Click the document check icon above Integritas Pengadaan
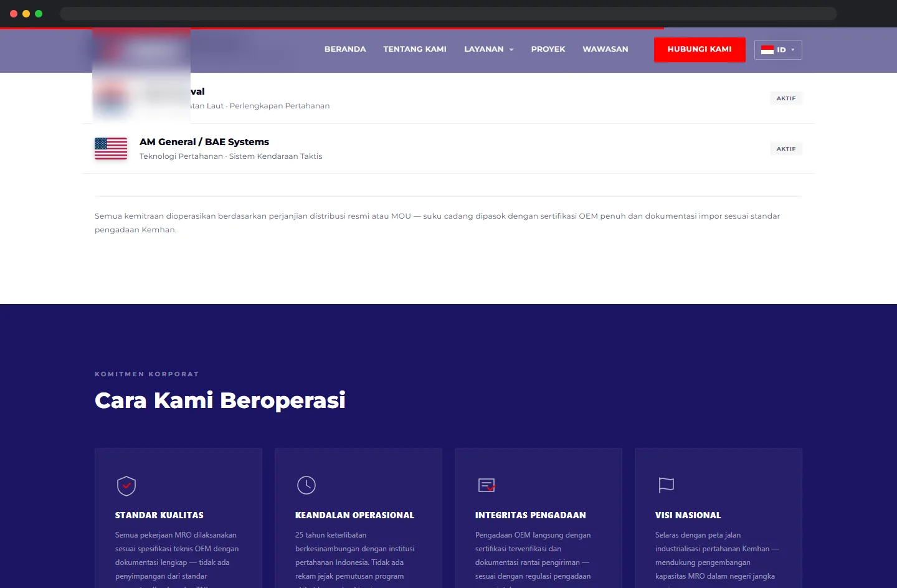Image resolution: width=897 pixels, height=588 pixels. click(486, 485)
